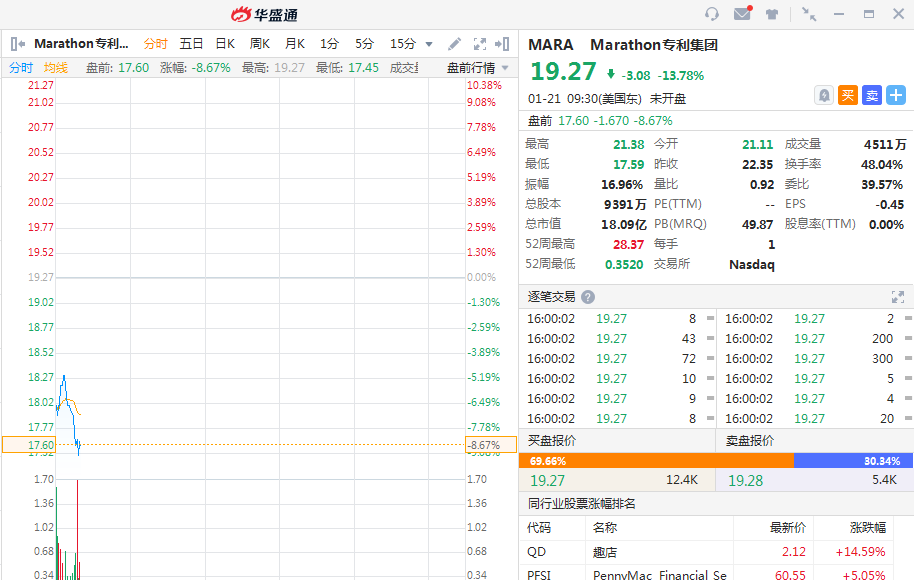Switch to the 日K chart tab
The height and width of the screenshot is (580, 915).
point(225,44)
